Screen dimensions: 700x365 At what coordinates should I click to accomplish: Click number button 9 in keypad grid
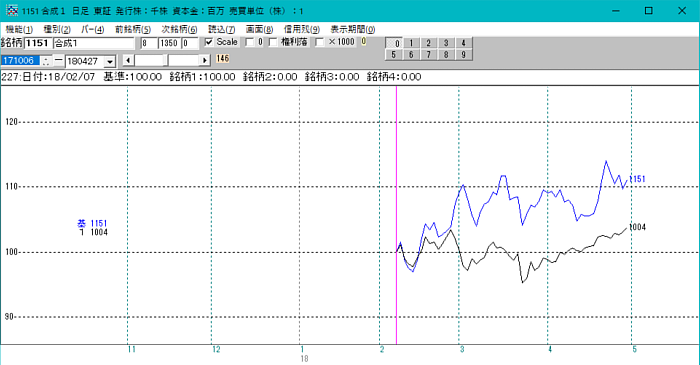point(463,55)
